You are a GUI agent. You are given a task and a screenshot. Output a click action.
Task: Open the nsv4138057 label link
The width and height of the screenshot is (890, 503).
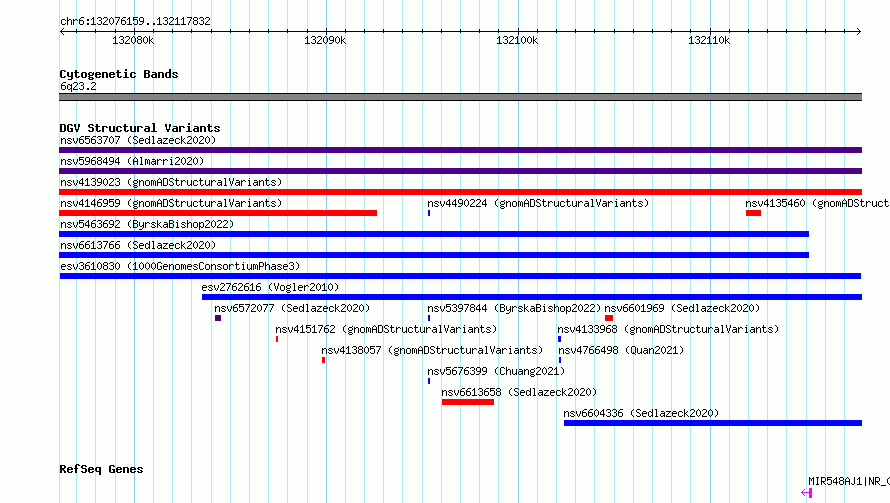[x=432, y=350]
